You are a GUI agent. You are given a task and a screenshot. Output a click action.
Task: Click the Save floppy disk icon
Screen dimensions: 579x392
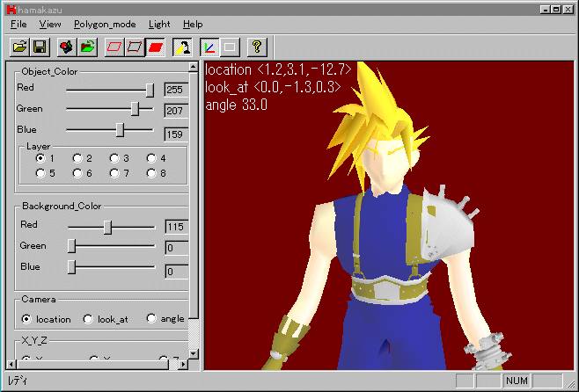tap(40, 47)
